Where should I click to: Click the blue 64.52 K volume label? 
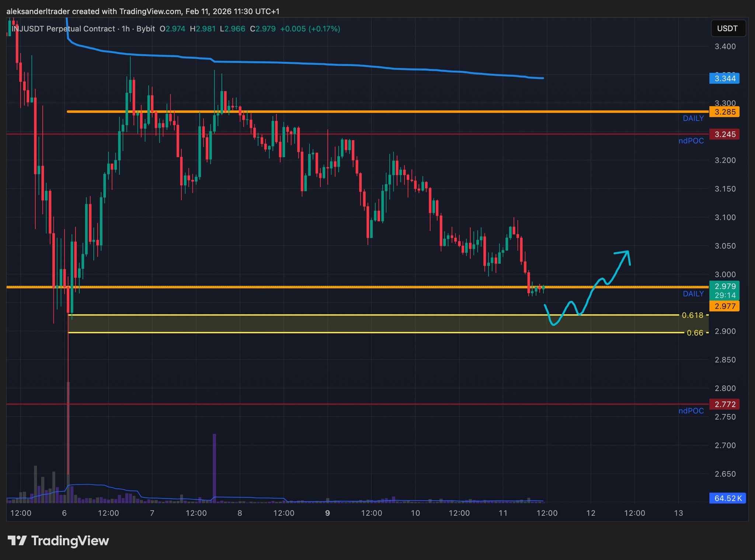click(x=727, y=498)
